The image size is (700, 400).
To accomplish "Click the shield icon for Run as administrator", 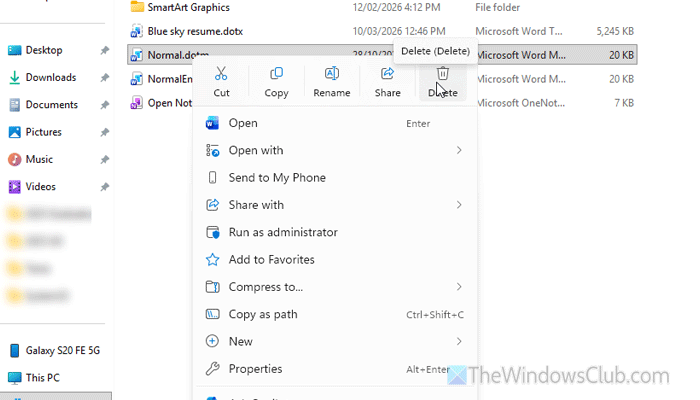I will coord(212,232).
